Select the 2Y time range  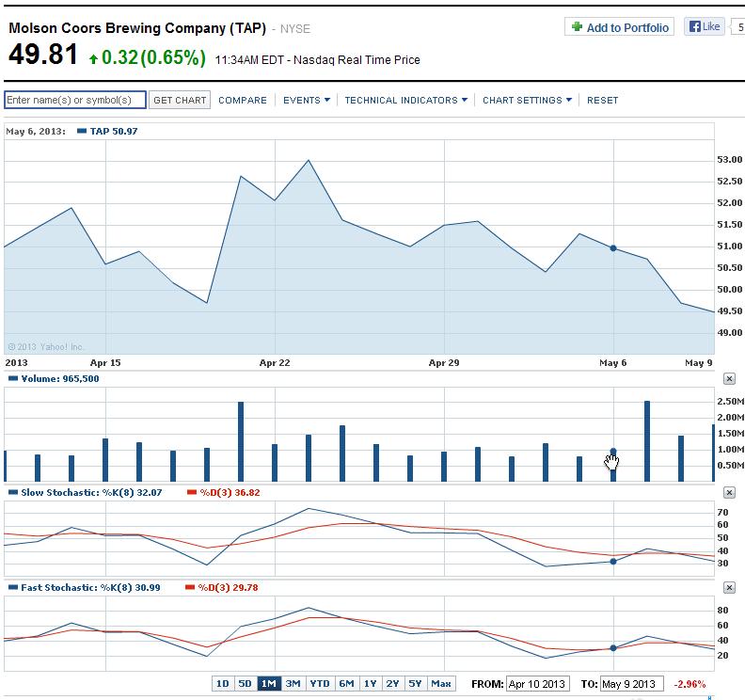393,683
